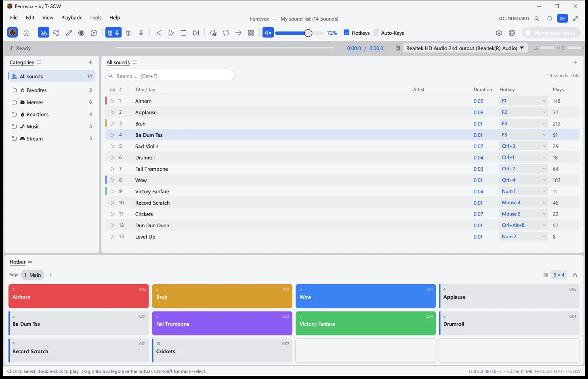This screenshot has width=588, height=379.
Task: Click the standalone microphone icon in the toolbar
Action: (x=141, y=33)
